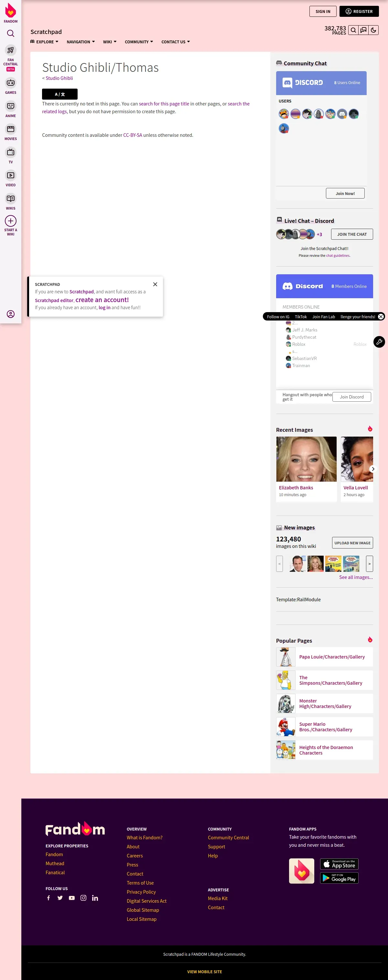The image size is (388, 980).
Task: Open the Discuss speech bubbles icon
Action: pyautogui.click(x=364, y=30)
